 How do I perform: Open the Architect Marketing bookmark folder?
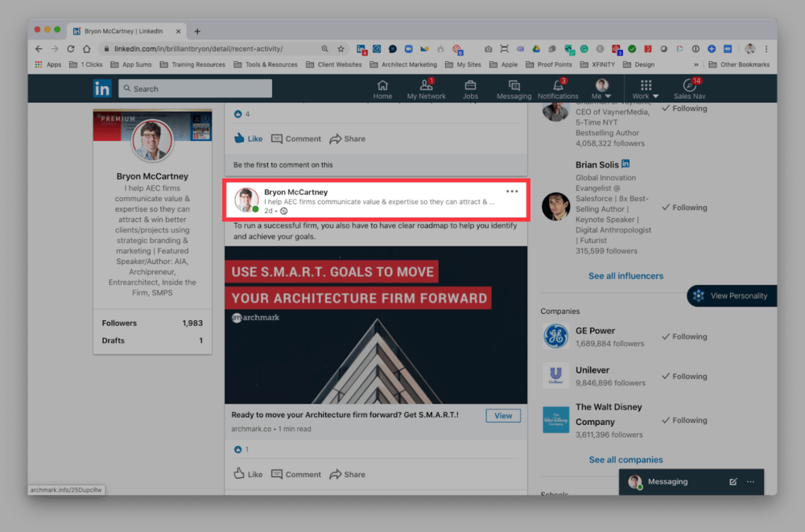[x=403, y=64]
